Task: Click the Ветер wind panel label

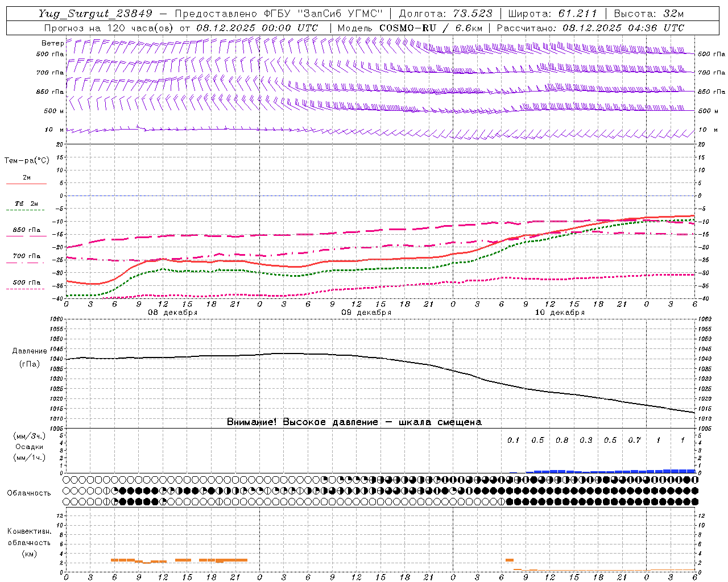Action: [x=52, y=43]
